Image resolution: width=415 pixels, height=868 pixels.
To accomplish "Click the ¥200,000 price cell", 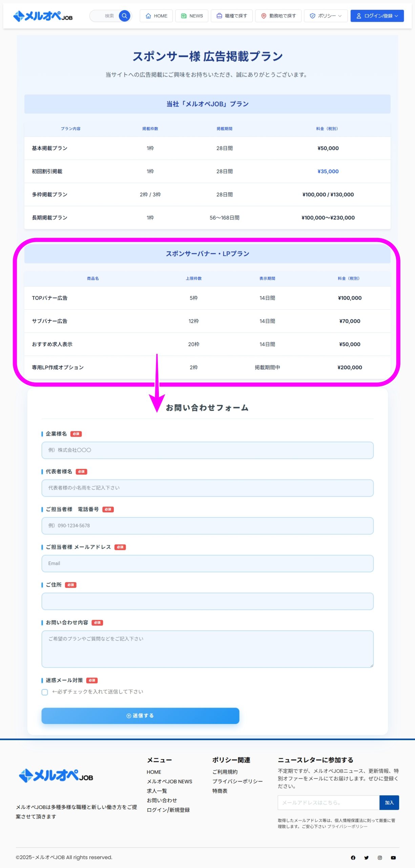I will point(350,367).
